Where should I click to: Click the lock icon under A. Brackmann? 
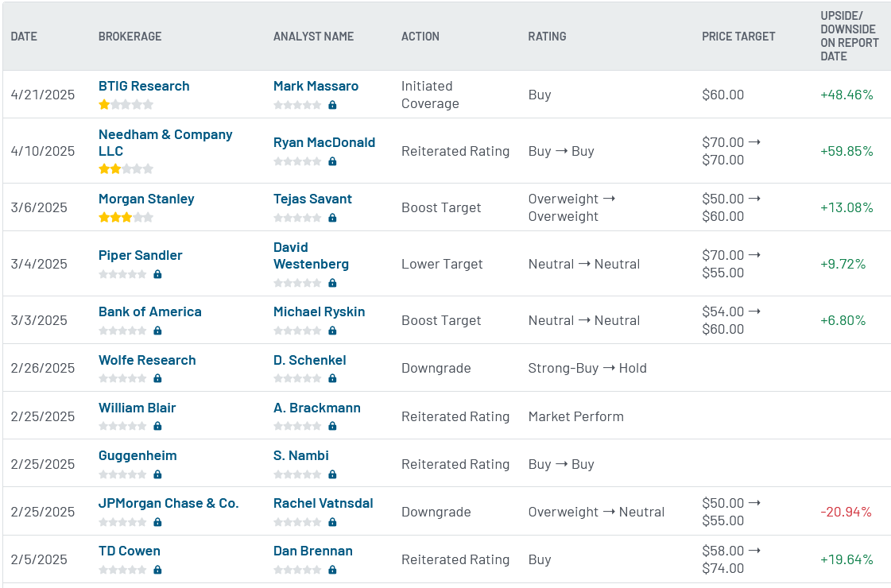pyautogui.click(x=332, y=426)
